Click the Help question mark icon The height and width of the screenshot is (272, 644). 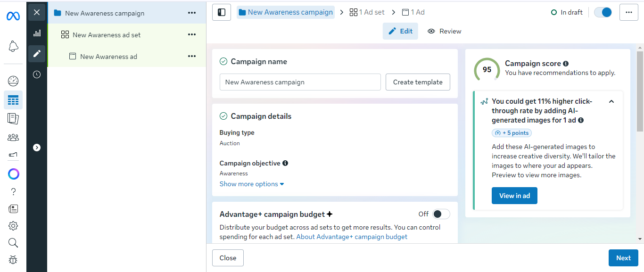13,191
